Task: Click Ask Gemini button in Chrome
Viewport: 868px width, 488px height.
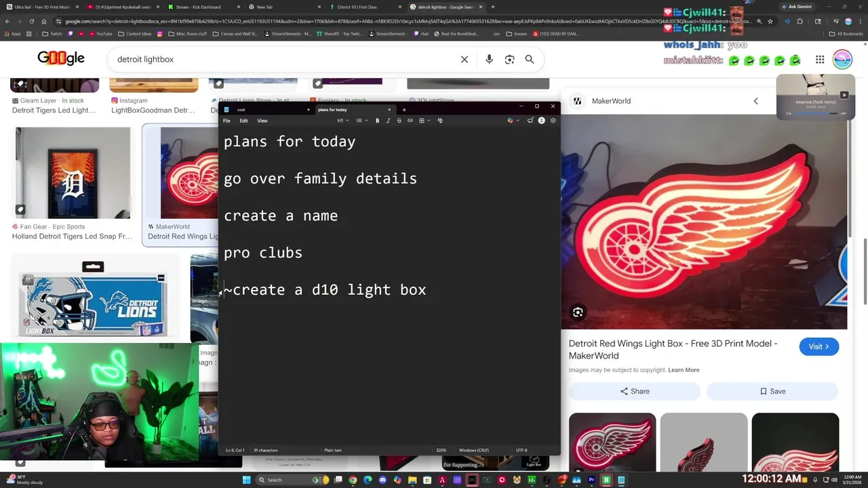Action: (795, 7)
